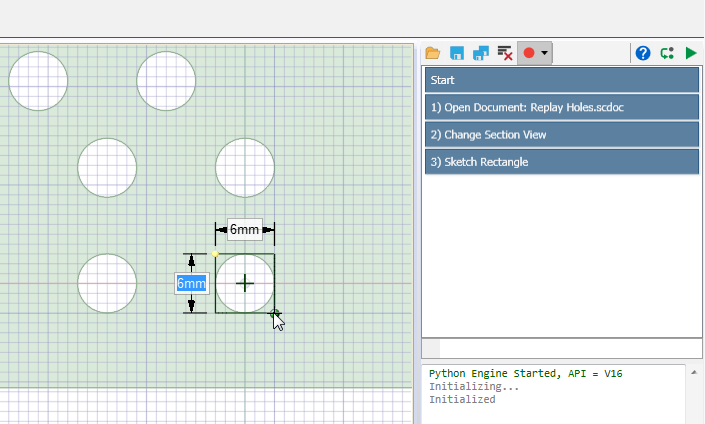Select the Start block
The height and width of the screenshot is (424, 705).
click(x=562, y=80)
